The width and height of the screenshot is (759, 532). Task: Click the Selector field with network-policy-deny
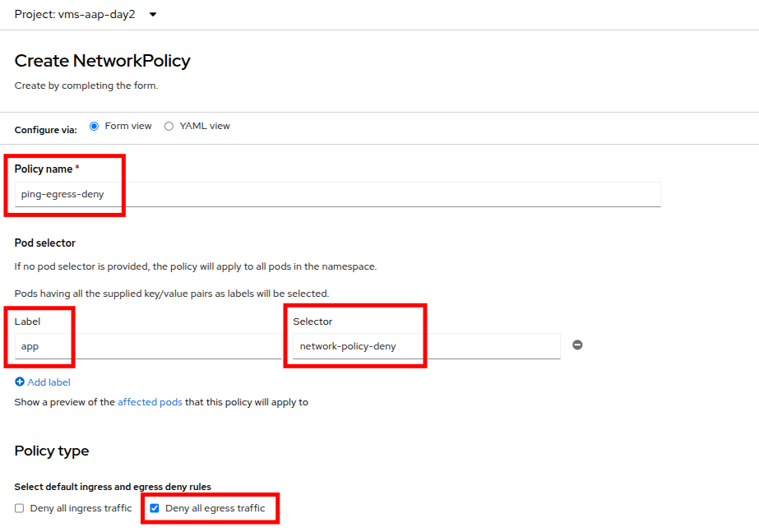tap(426, 346)
